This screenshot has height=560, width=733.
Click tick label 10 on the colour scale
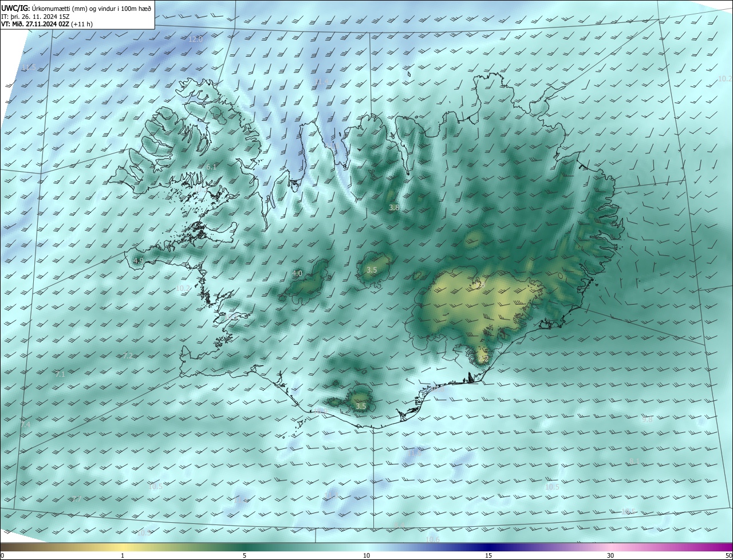pyautogui.click(x=366, y=555)
